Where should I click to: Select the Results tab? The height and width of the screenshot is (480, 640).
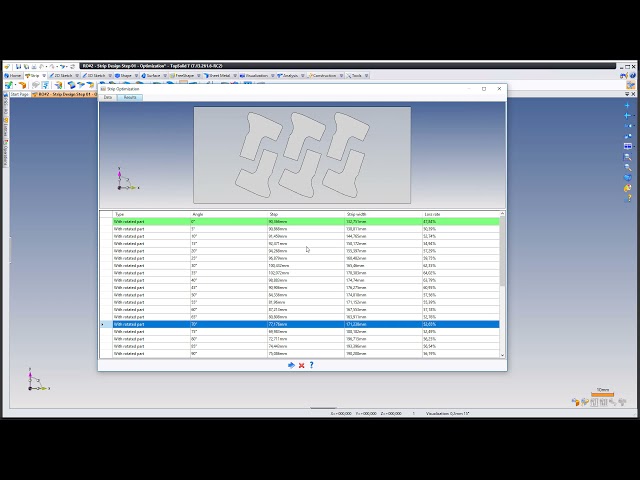[x=130, y=97]
